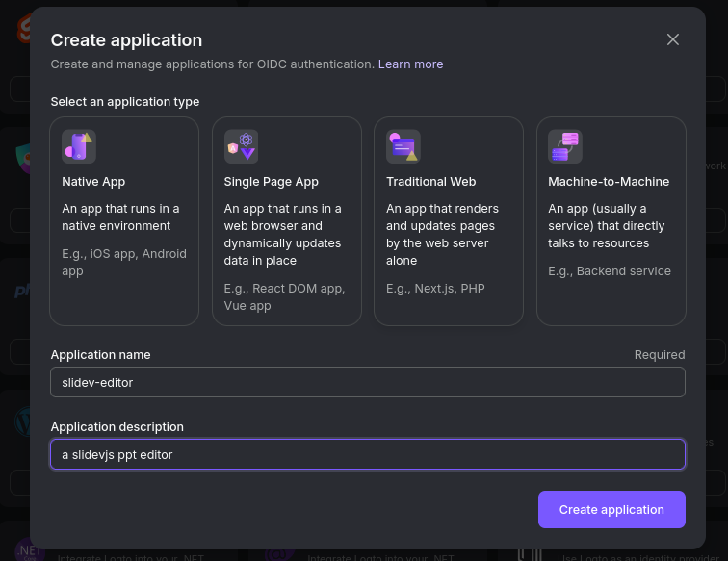Screen dimensions: 728x561
Task: Click the Native App phone icon
Action: point(79,147)
